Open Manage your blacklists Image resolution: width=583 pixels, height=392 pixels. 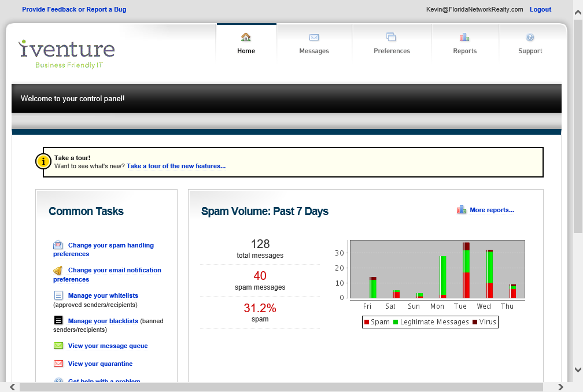pos(103,321)
